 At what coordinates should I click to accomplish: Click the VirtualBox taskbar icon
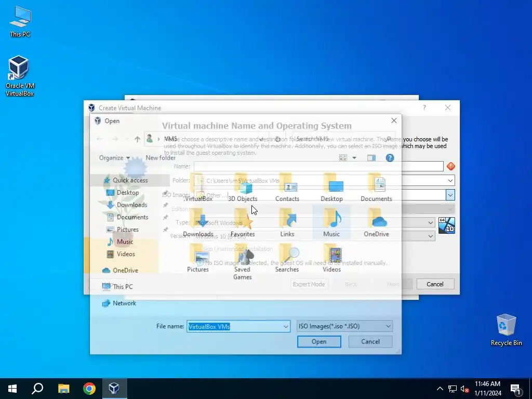tap(114, 389)
